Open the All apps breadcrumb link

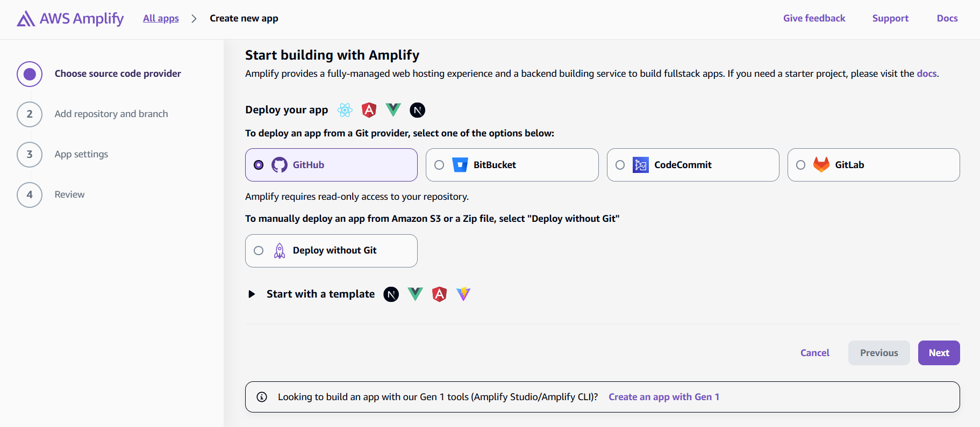(161, 18)
